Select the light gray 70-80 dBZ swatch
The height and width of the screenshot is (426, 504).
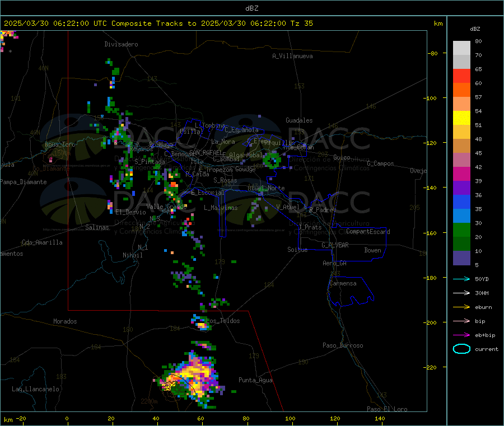click(x=461, y=48)
